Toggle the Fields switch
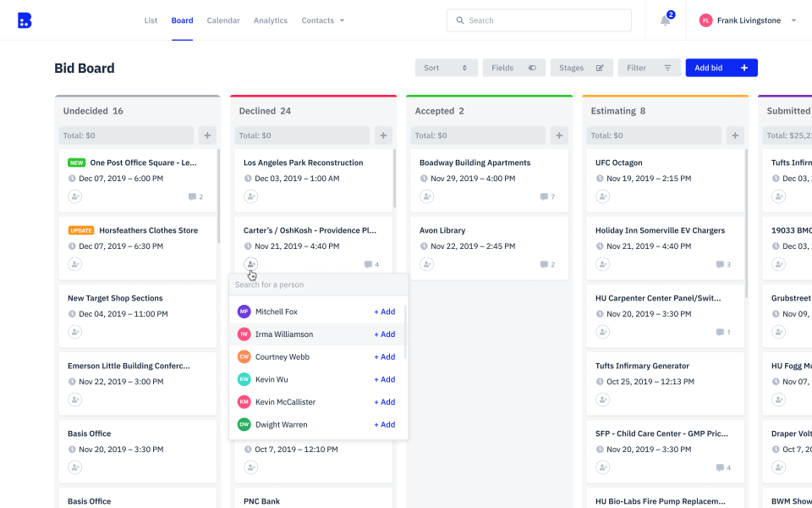 pos(533,67)
